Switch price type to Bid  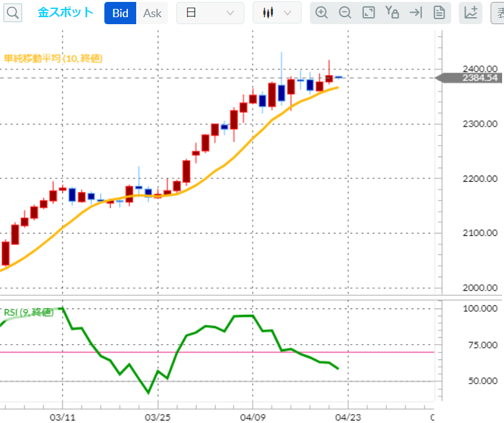(x=120, y=13)
